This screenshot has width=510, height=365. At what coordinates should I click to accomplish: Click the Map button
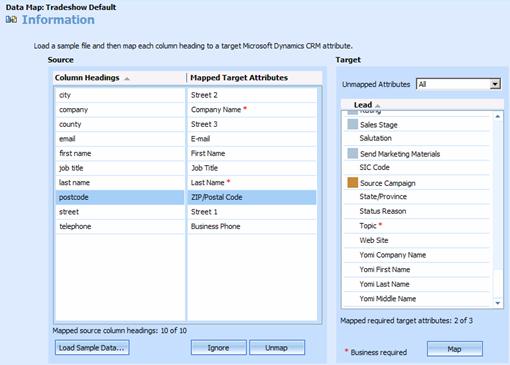tap(454, 349)
